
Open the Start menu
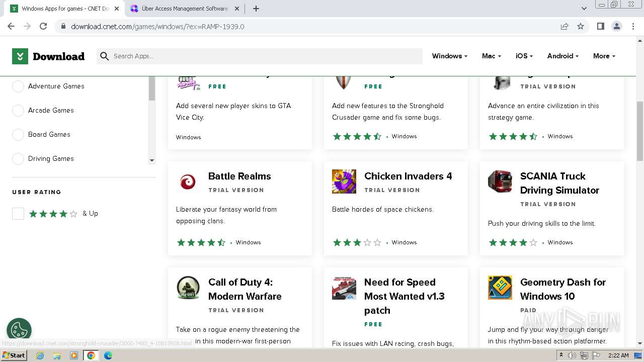[x=14, y=355]
